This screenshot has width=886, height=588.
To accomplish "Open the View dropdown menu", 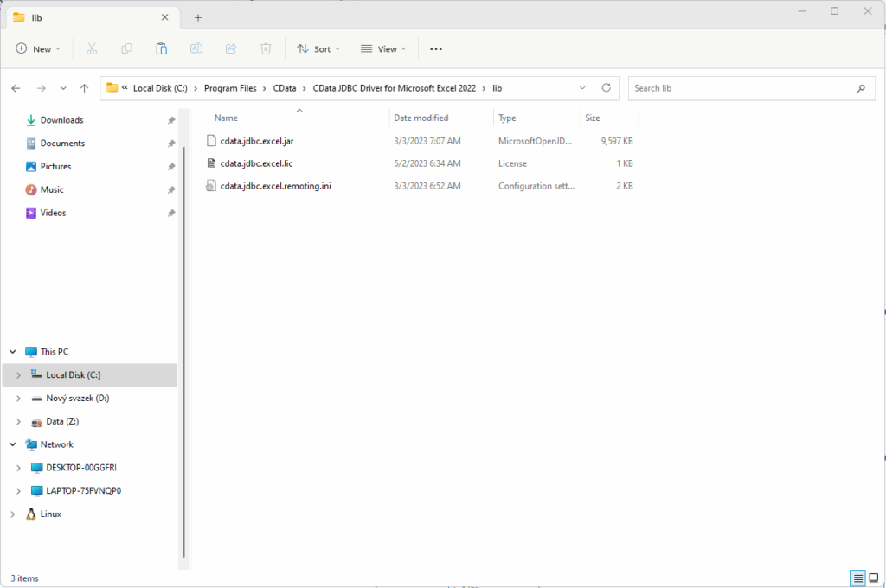I will point(383,49).
